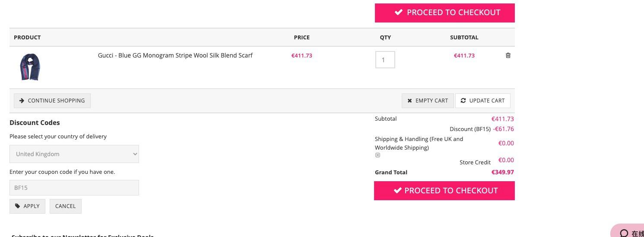Viewport: 644px width, 237px height.
Task: Click the small remove icon under Shipping & Handling
Action: (x=378, y=155)
